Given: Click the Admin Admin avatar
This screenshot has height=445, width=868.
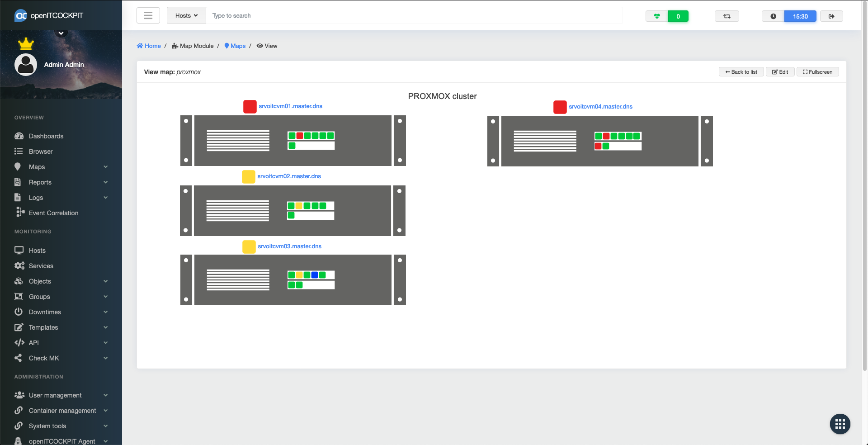Looking at the screenshot, I should [26, 65].
